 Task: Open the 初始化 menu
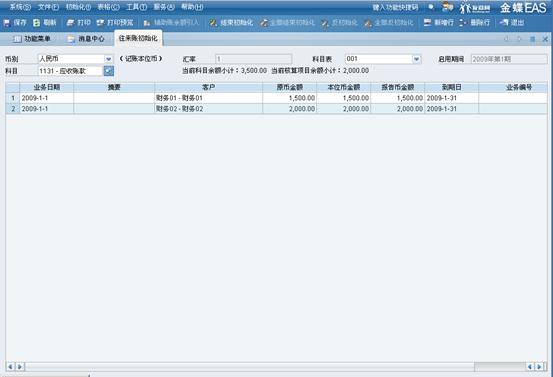(x=78, y=7)
